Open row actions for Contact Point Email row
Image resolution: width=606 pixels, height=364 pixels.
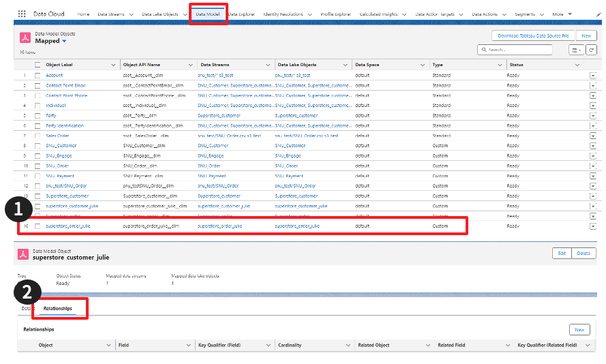[x=593, y=86]
